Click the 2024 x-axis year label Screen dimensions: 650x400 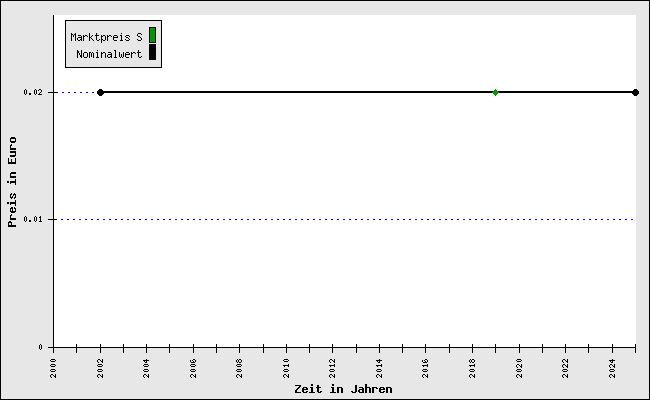tap(612, 368)
